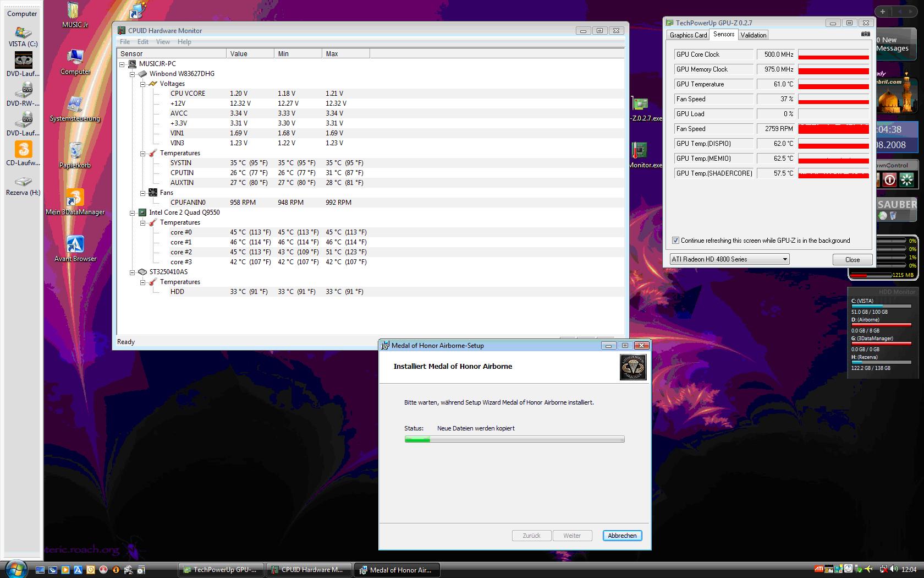Select the Rezerva (H:) drive icon
Screen dimensions: 924x578
(23, 186)
